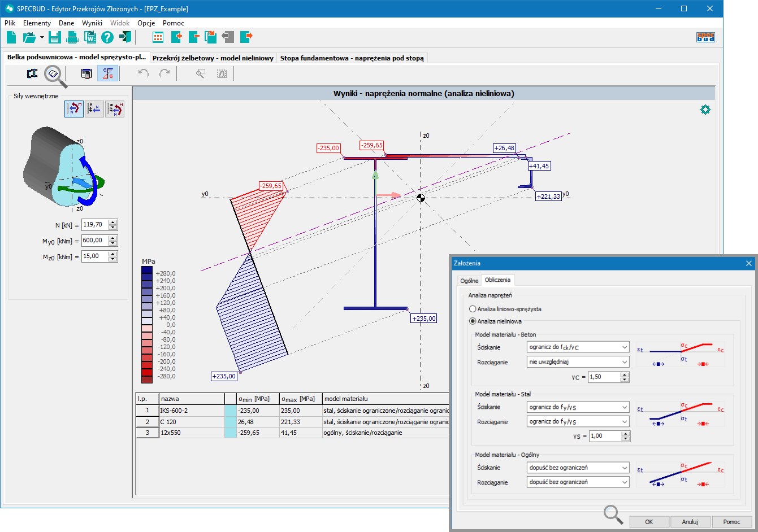Switch to 'Przekrój żelbetowy - model nieliniowy' tab
Viewport: 758px width, 532px height.
point(213,58)
